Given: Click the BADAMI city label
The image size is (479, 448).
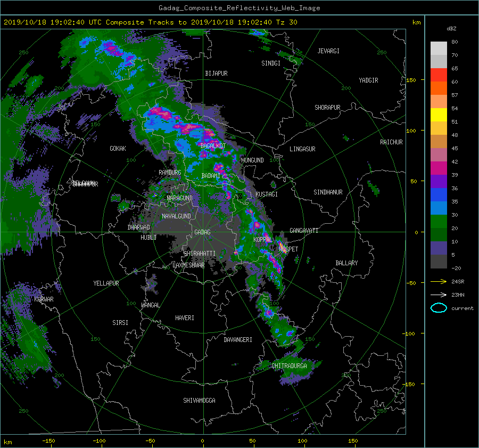Looking at the screenshot, I should [211, 176].
